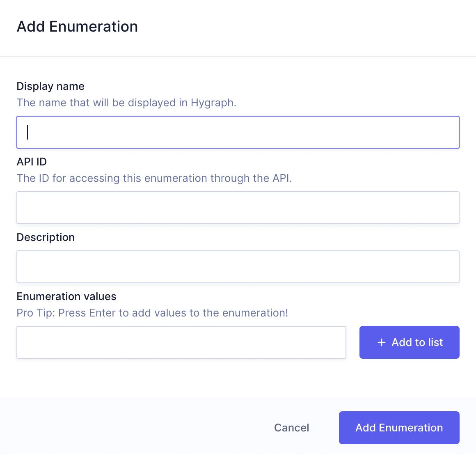Image resolution: width=476 pixels, height=454 pixels.
Task: Click the empty Display name text area
Action: pyautogui.click(x=238, y=132)
